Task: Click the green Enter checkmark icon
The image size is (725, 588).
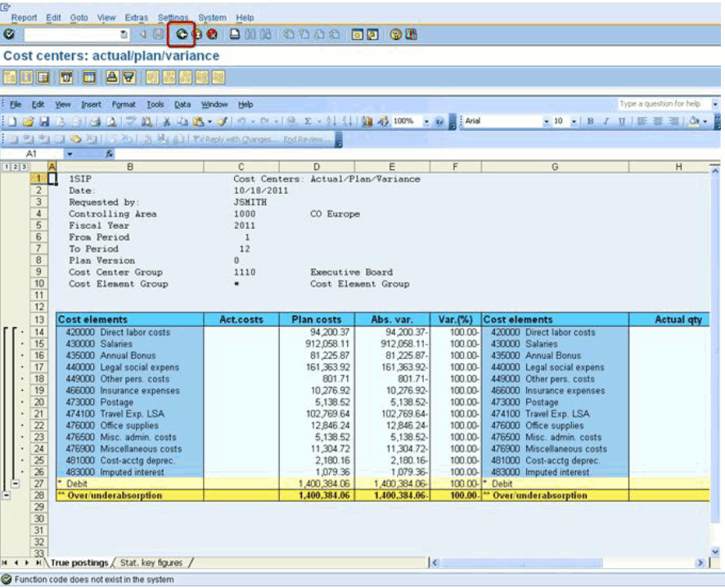Action: pos(9,34)
